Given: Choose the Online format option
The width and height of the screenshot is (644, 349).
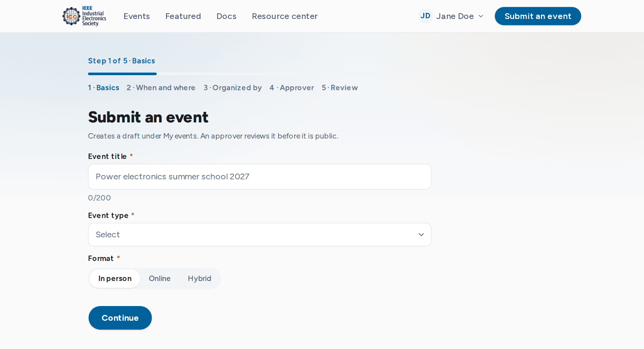Looking at the screenshot, I should pyautogui.click(x=160, y=278).
